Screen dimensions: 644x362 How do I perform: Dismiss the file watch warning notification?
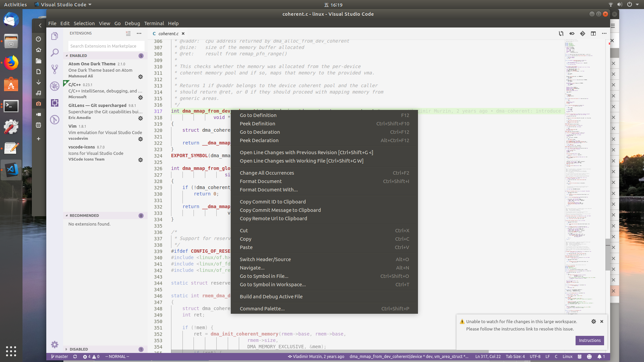coord(602,321)
